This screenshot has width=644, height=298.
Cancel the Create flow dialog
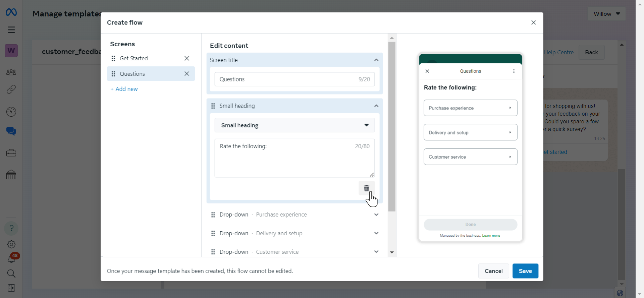493,271
